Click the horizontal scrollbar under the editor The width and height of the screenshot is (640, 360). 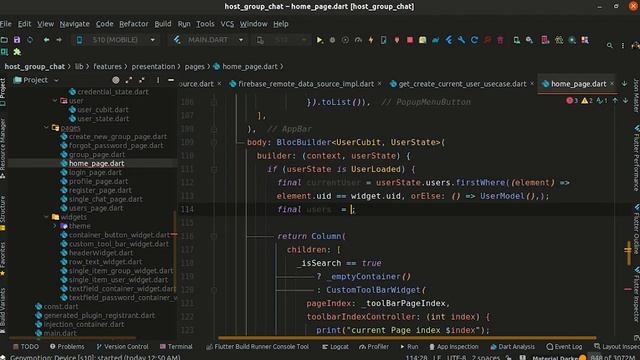407,338
